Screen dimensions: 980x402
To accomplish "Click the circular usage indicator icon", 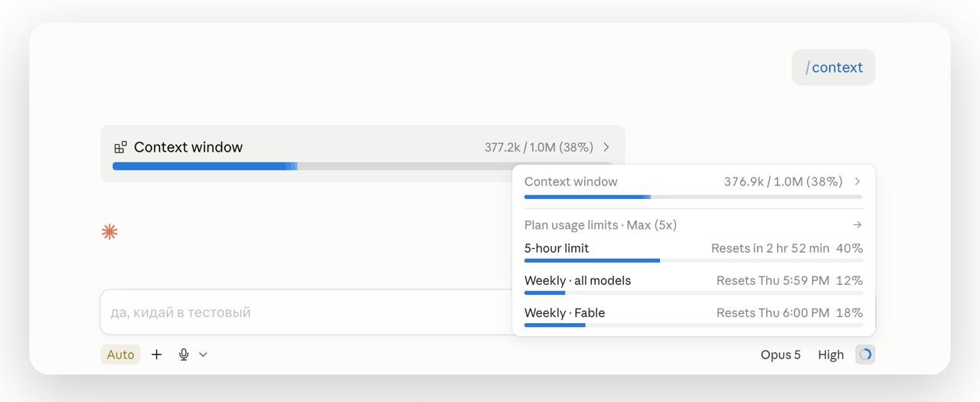I will click(x=865, y=355).
